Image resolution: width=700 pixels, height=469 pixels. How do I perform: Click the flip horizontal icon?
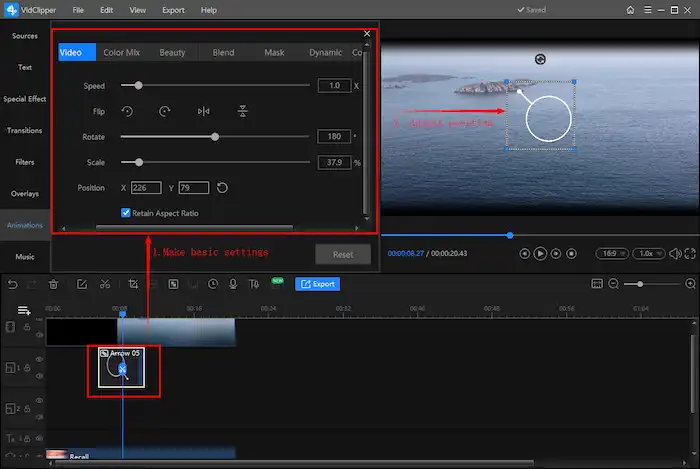[x=204, y=111]
